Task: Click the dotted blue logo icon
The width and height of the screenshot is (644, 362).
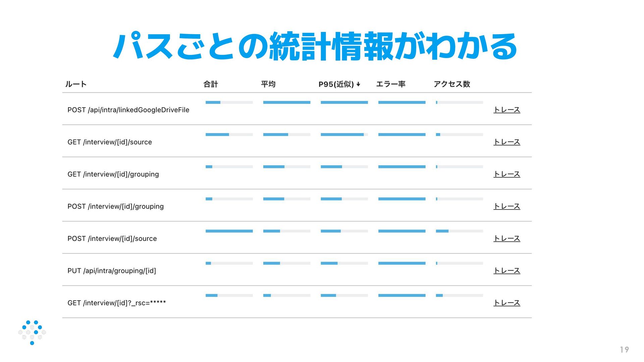Action: point(32,332)
